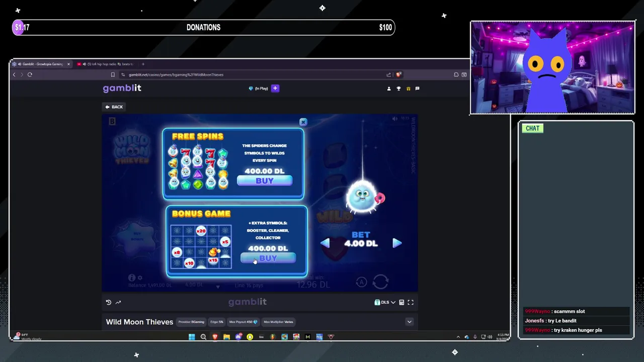Open the Windows Start menu

pyautogui.click(x=192, y=337)
